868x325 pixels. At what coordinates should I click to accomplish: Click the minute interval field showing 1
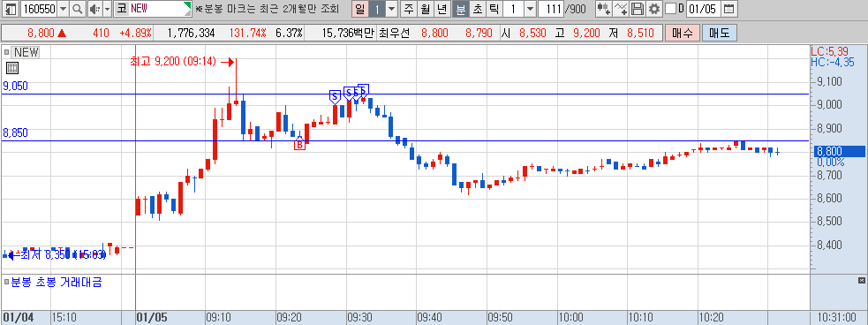[x=513, y=9]
